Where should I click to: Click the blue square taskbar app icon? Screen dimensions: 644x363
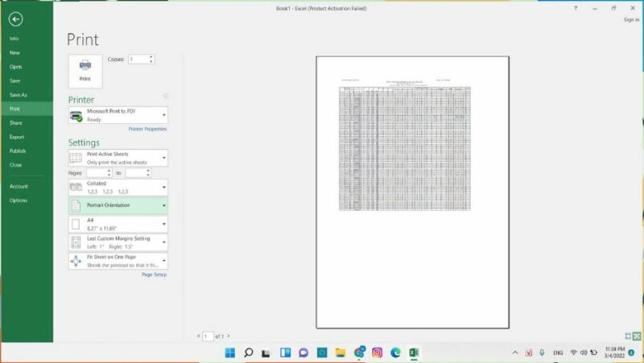(321, 353)
